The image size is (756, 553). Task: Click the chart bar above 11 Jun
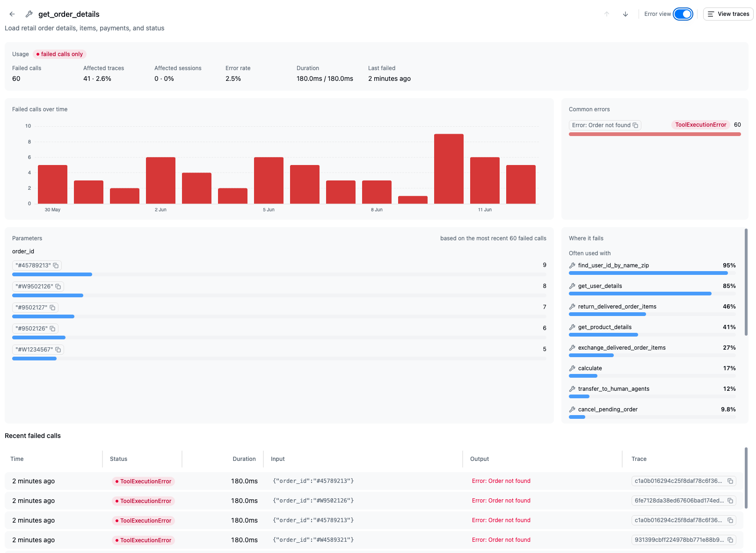tap(485, 180)
